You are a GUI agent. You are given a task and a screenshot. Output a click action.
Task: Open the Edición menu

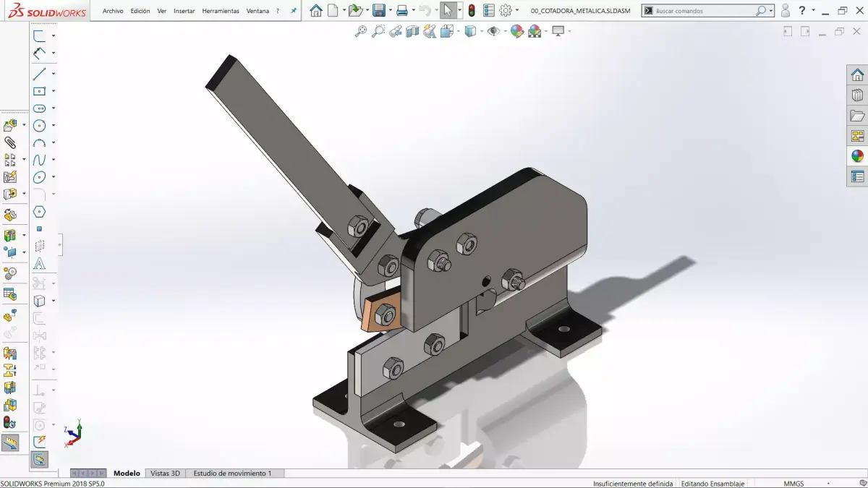coord(140,11)
